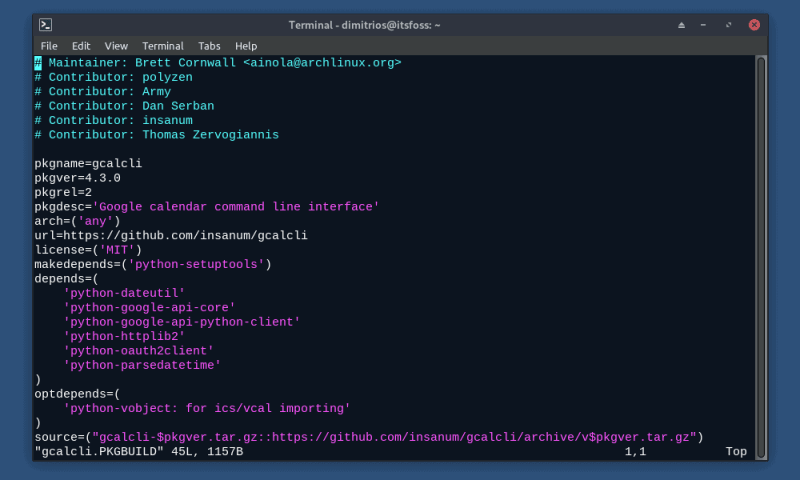Place cursor on the pkgver=4.3.0 line
This screenshot has width=800, height=480.
(x=77, y=178)
